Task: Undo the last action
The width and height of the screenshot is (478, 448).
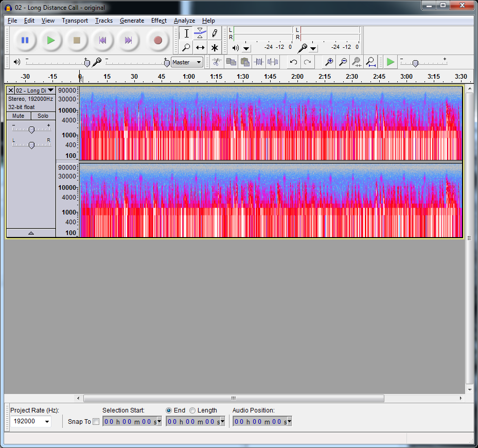Action: 294,62
